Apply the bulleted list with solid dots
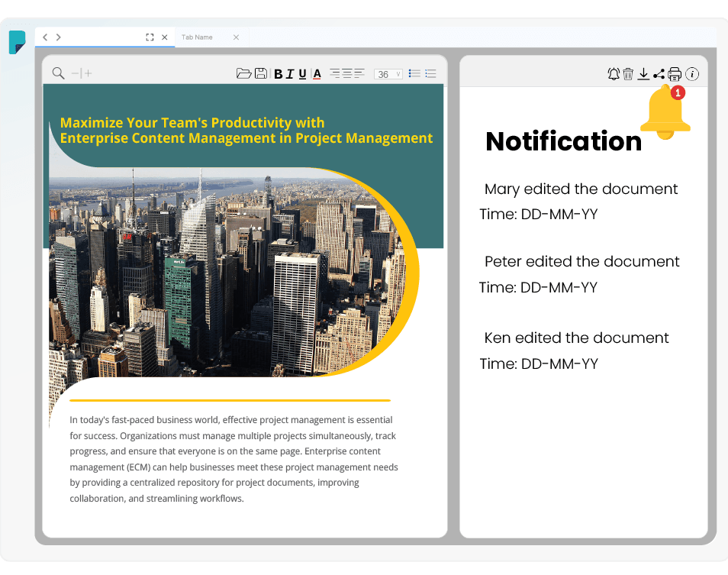 coord(414,73)
